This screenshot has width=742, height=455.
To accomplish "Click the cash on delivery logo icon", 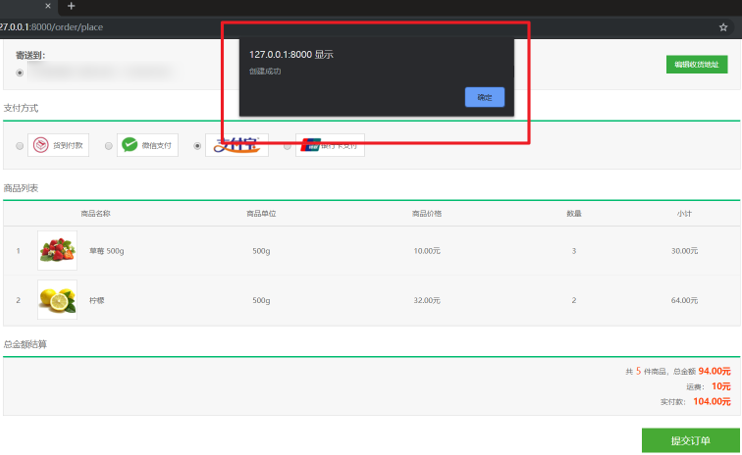I will [x=41, y=145].
